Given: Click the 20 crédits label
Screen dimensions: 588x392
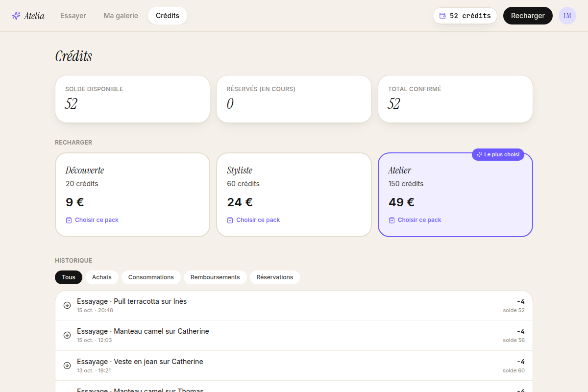Looking at the screenshot, I should click(x=82, y=184).
